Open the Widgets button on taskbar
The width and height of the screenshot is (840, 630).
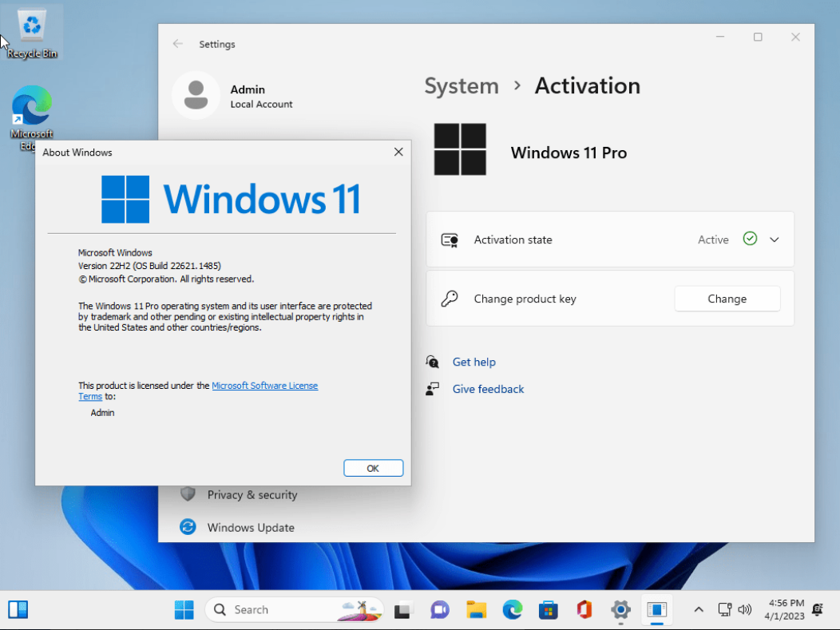pos(18,610)
